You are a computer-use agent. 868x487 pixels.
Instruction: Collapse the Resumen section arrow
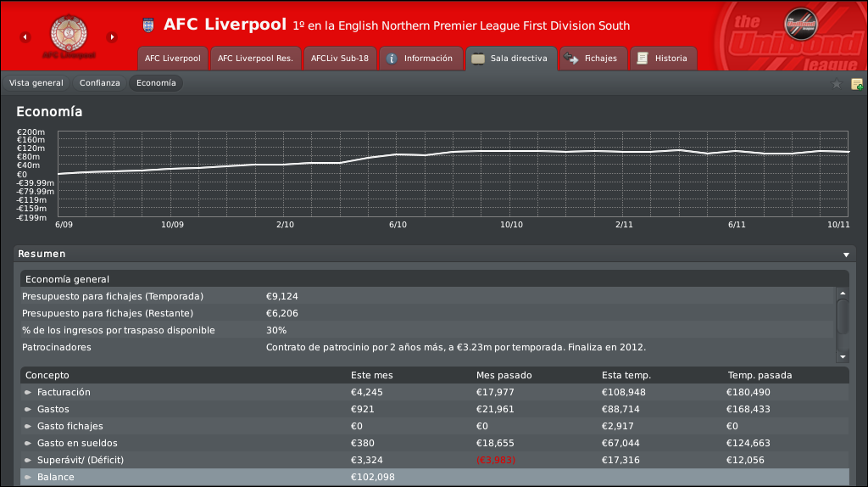[846, 255]
